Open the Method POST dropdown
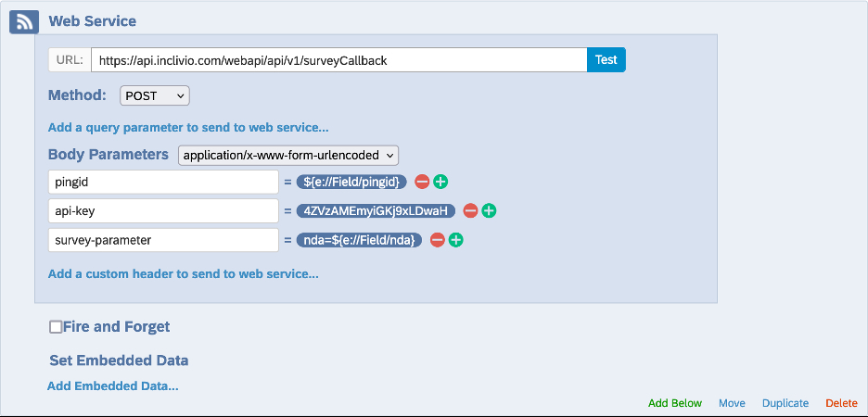Screen dimensions: 868x417 [x=154, y=95]
